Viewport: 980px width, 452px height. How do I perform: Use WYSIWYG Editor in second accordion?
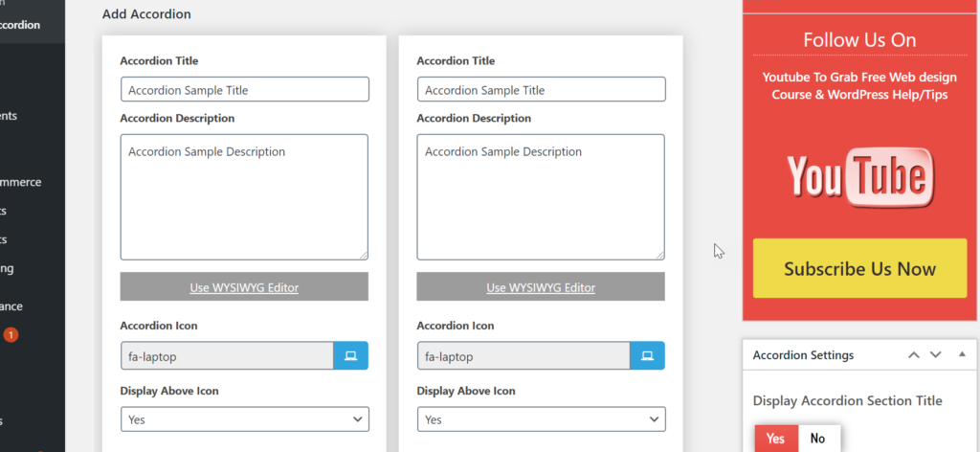pyautogui.click(x=541, y=287)
